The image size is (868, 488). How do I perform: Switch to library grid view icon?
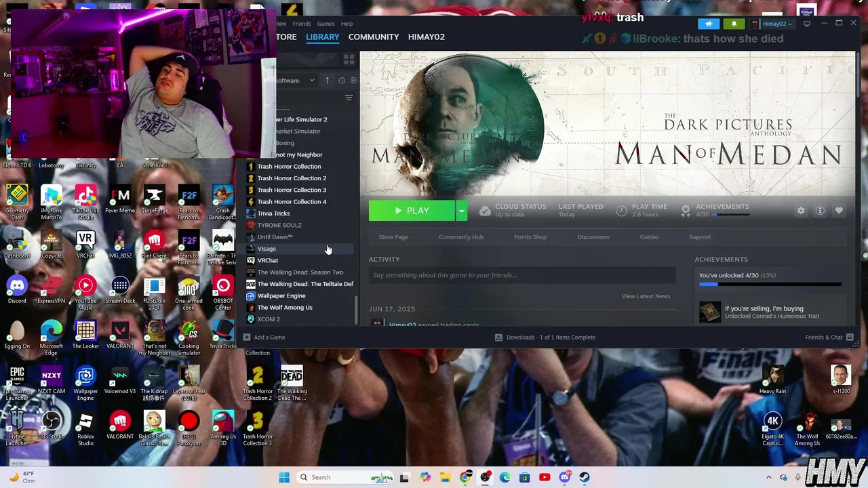pos(349,60)
